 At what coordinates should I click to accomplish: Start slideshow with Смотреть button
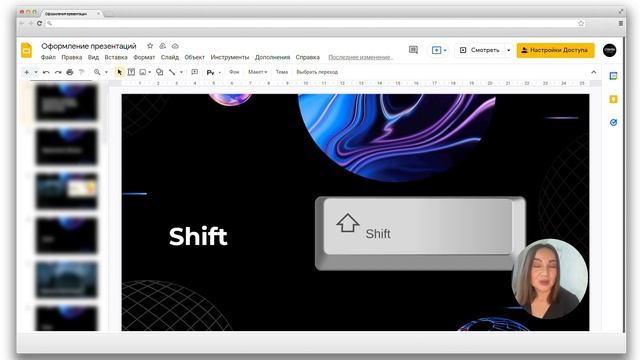(480, 50)
